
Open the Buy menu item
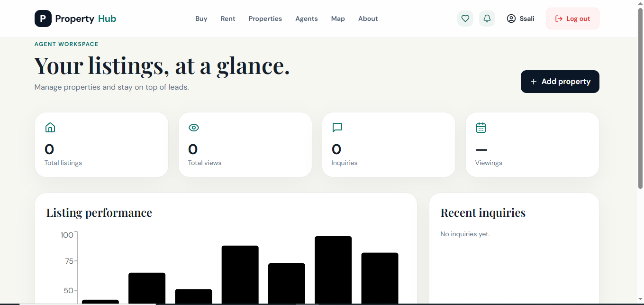tap(201, 18)
